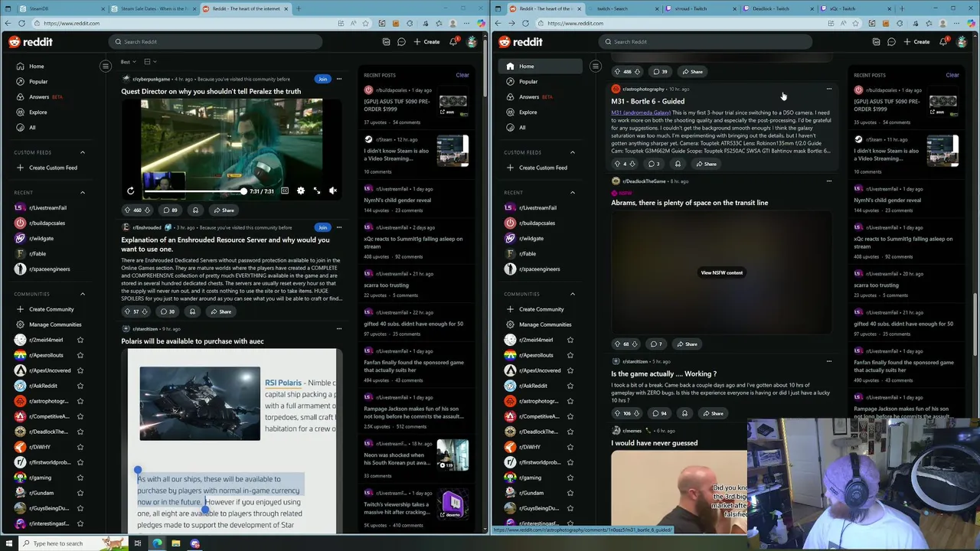Join r/Enshrouded community
980x551 pixels.
coord(322,227)
